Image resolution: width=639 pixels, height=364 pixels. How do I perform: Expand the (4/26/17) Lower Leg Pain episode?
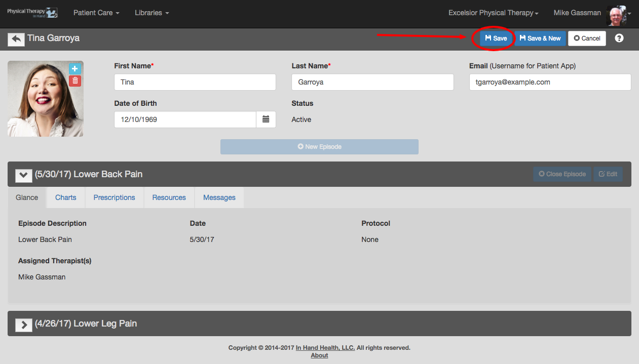(x=23, y=325)
